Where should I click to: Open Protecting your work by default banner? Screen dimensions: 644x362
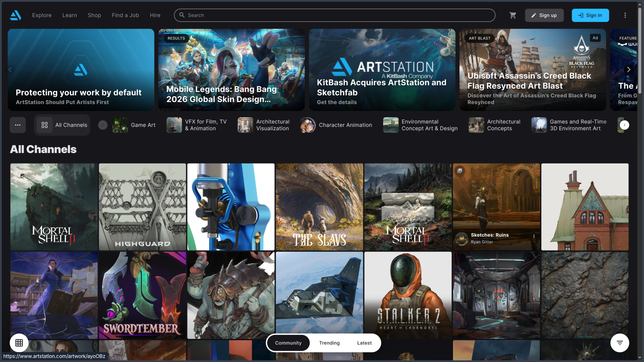[x=81, y=70]
